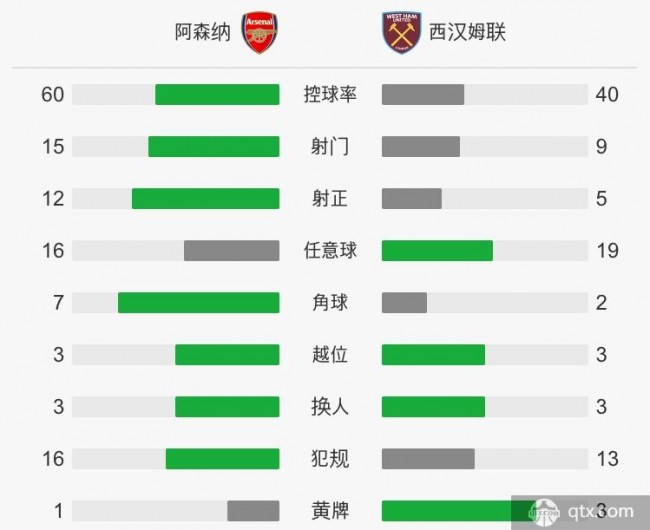Click Arsenal's green 射正 bar

tap(206, 198)
